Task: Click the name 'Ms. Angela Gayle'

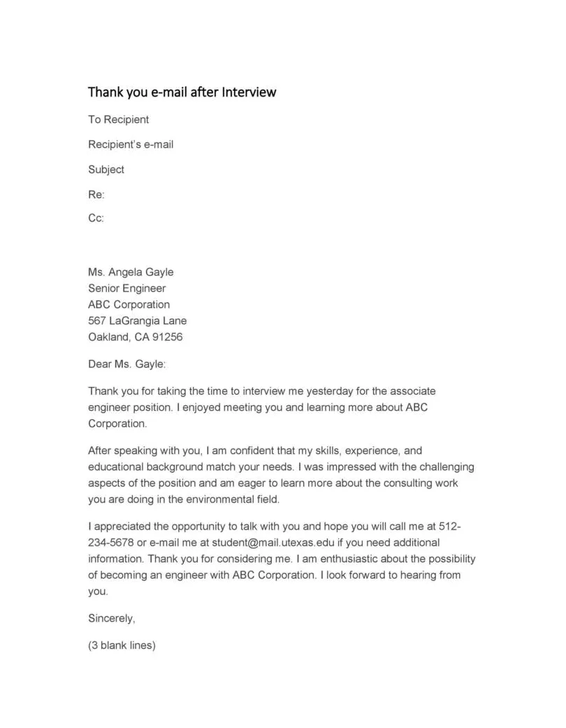Action: click(x=131, y=272)
